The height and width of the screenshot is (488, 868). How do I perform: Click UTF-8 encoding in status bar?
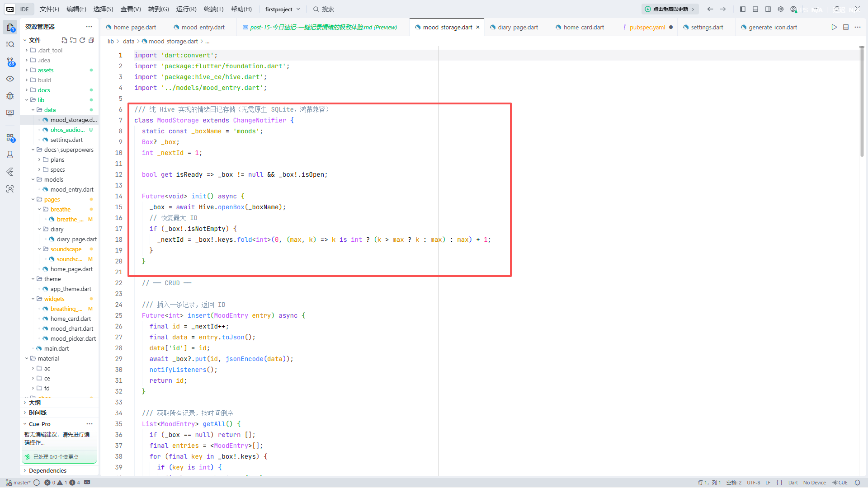click(753, 483)
